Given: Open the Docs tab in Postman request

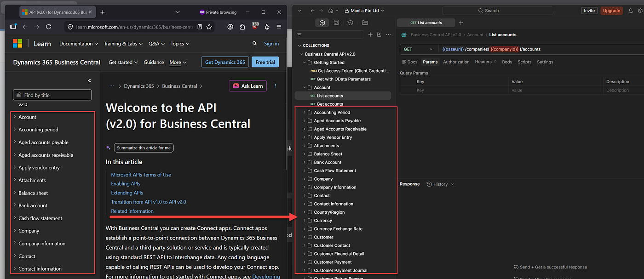Looking at the screenshot, I should 409,62.
